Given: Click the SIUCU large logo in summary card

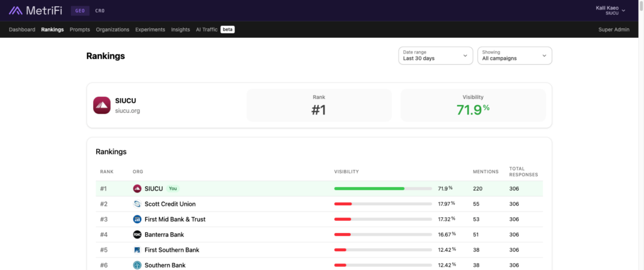Looking at the screenshot, I should 102,105.
